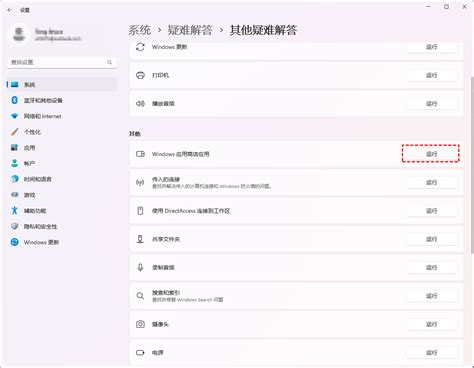
Task: Click the Windows Store apps row icon
Action: tap(140, 154)
